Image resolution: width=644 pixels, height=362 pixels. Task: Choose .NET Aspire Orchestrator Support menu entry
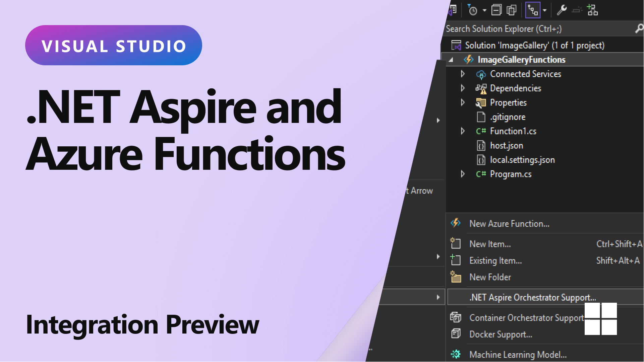tap(532, 297)
